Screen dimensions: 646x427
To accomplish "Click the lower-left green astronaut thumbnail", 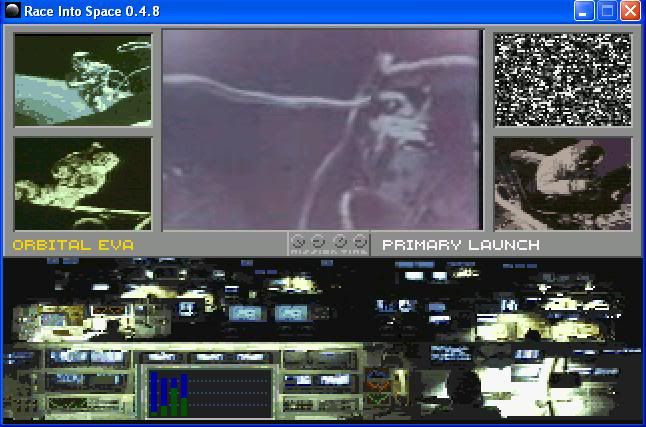I will tap(83, 184).
